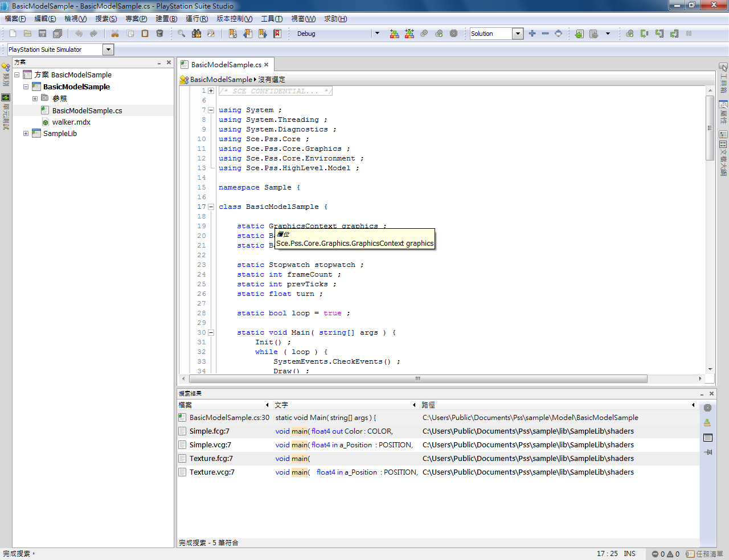Screen dimensions: 729x560
Task: Navigate forward in code history
Action: tap(594, 34)
